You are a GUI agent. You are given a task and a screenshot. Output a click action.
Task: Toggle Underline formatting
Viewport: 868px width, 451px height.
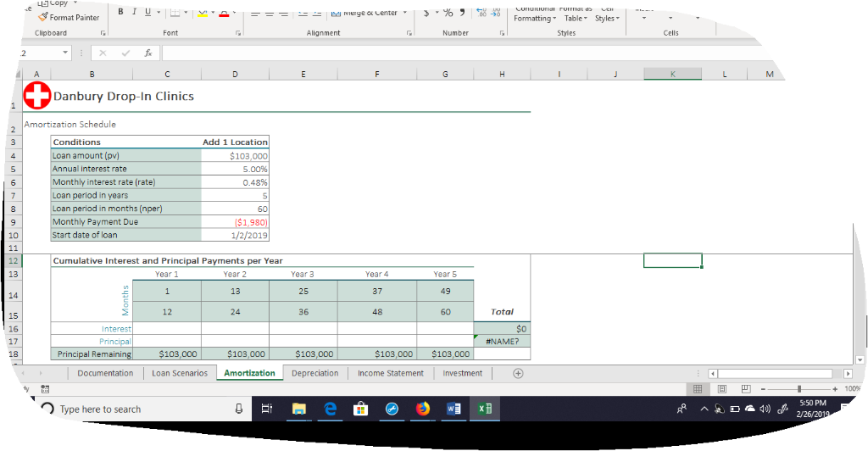pyautogui.click(x=147, y=12)
